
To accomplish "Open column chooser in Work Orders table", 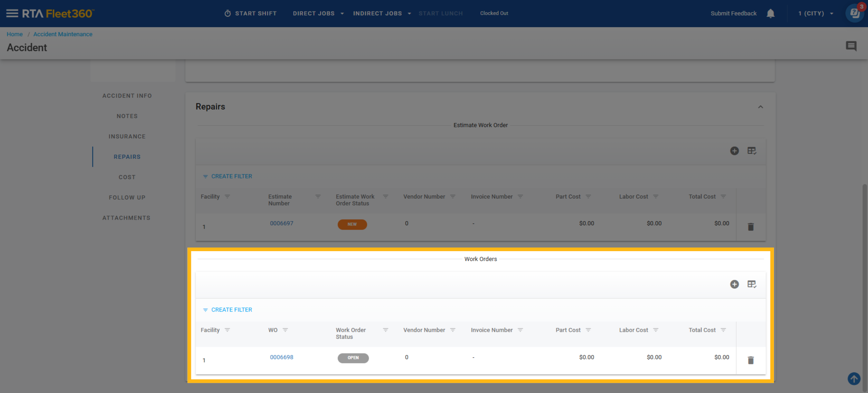I will 752,284.
